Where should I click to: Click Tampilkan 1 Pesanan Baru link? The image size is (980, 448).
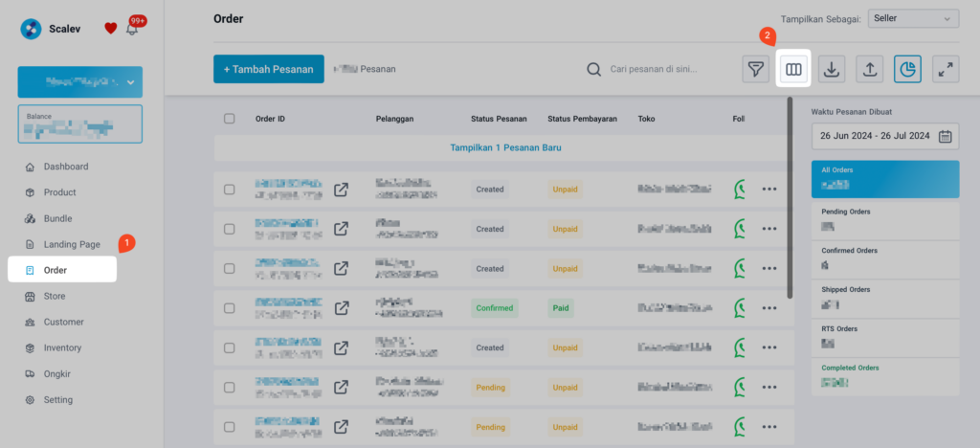[x=505, y=148]
